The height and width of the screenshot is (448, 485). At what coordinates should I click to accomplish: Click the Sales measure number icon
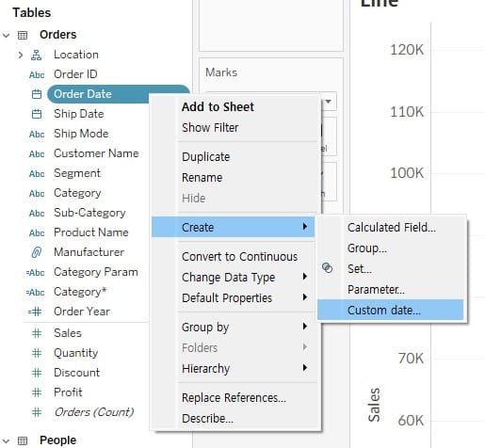(37, 333)
